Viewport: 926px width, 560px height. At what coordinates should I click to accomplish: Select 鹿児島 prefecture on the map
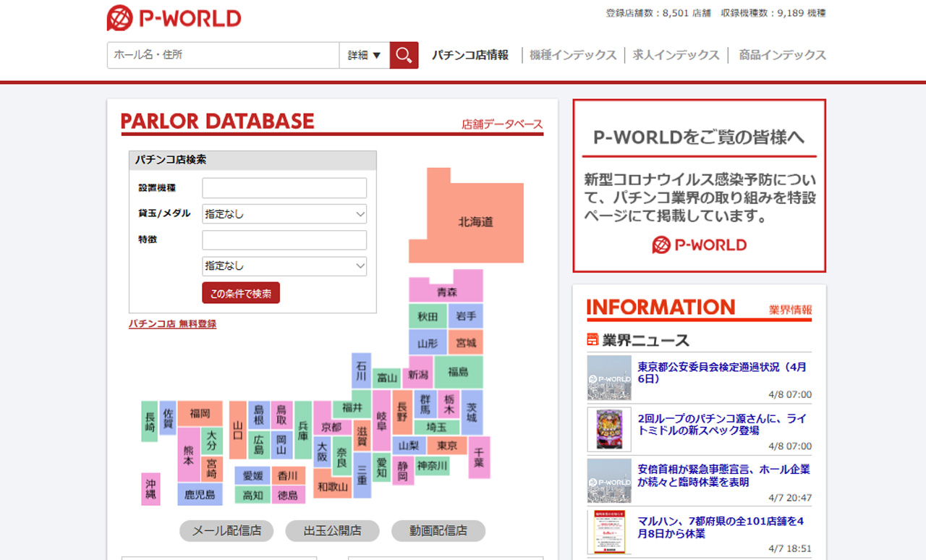tap(200, 494)
